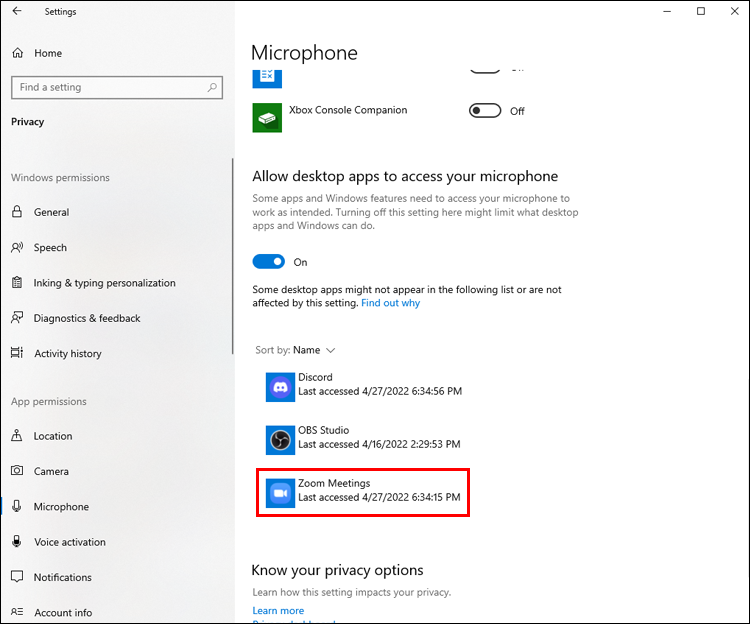Viewport: 750px width, 624px height.
Task: Select the Account info icon
Action: pos(17,612)
